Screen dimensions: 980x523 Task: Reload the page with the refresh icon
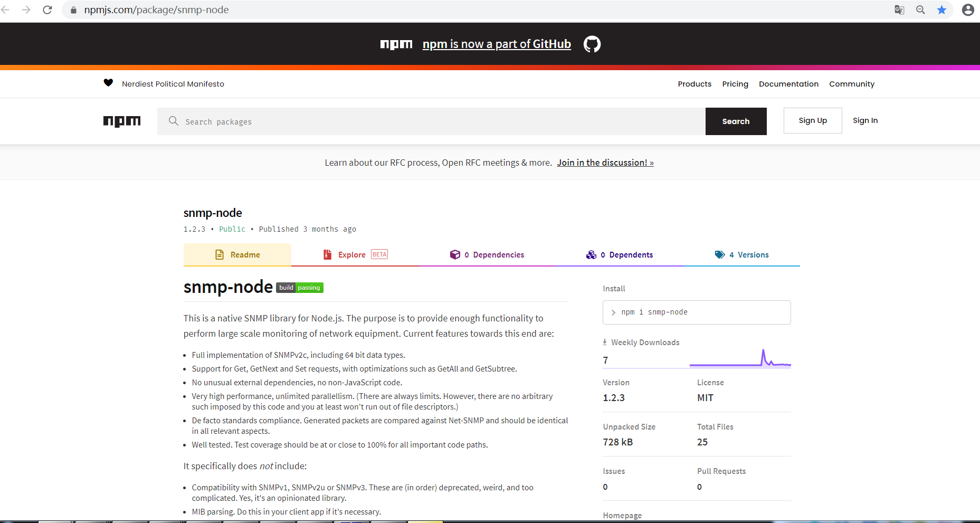(47, 9)
